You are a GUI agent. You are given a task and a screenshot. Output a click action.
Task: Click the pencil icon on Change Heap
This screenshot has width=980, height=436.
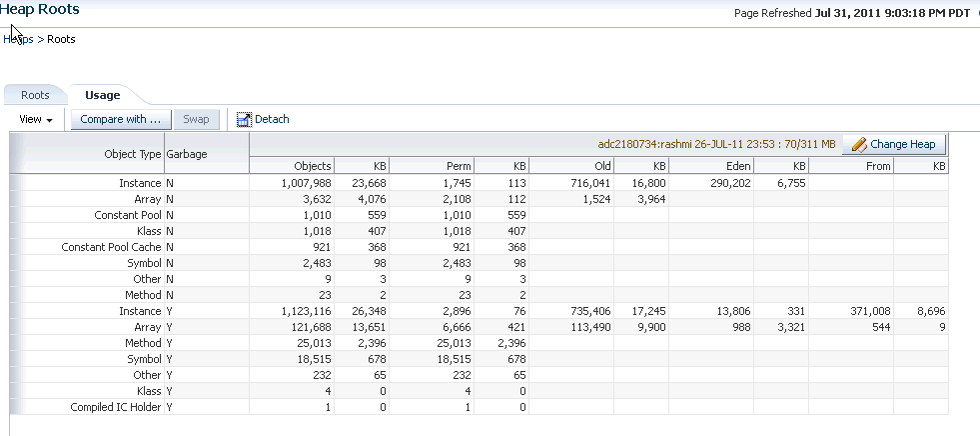tap(859, 144)
